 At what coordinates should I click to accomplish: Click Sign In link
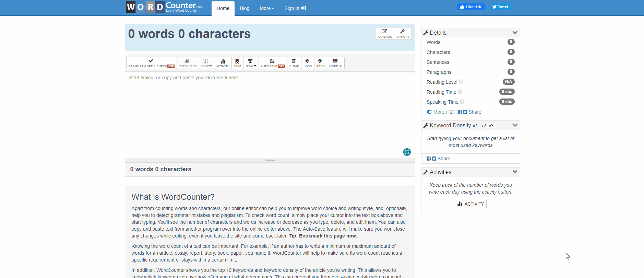coord(295,8)
